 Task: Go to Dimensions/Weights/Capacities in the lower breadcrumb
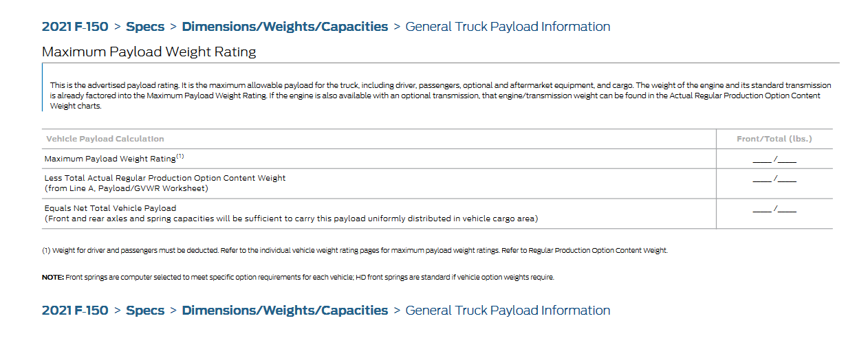click(285, 311)
